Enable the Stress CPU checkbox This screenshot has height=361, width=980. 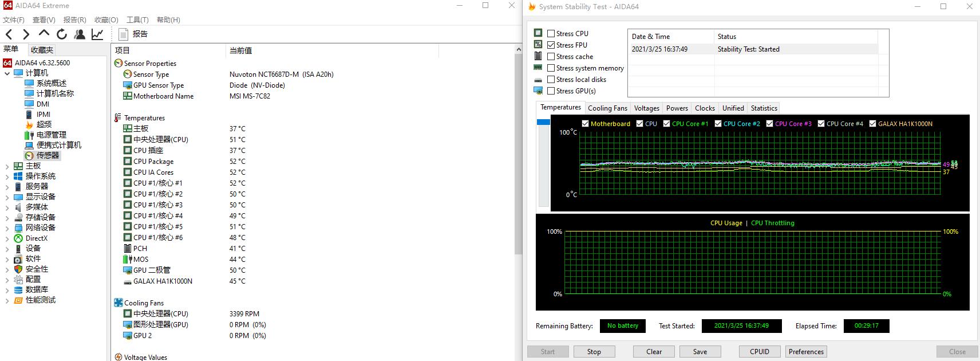pos(551,34)
